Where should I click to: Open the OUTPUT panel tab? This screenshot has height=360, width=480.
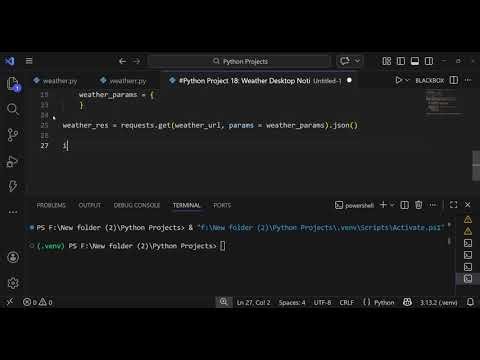click(90, 205)
